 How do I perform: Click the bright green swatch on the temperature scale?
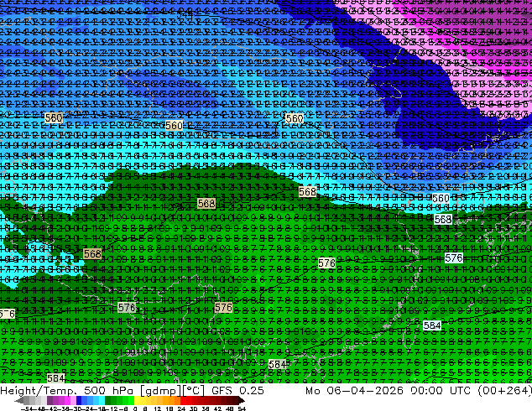131,400
